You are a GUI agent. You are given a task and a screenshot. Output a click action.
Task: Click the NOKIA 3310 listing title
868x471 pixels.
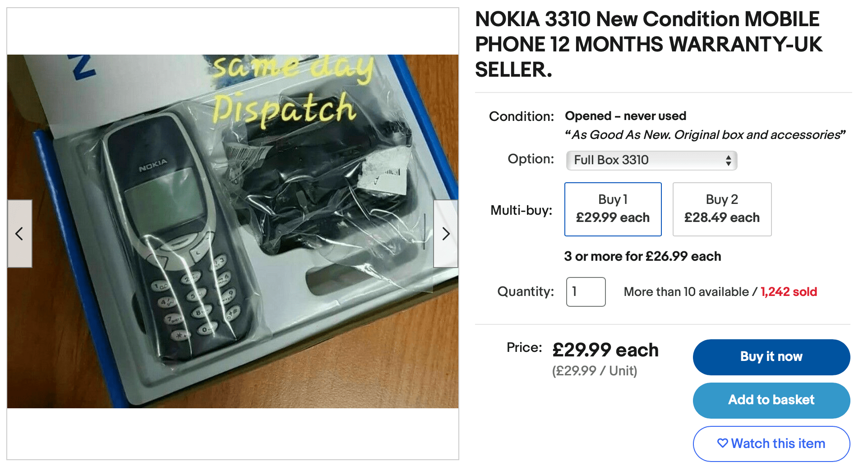click(648, 44)
